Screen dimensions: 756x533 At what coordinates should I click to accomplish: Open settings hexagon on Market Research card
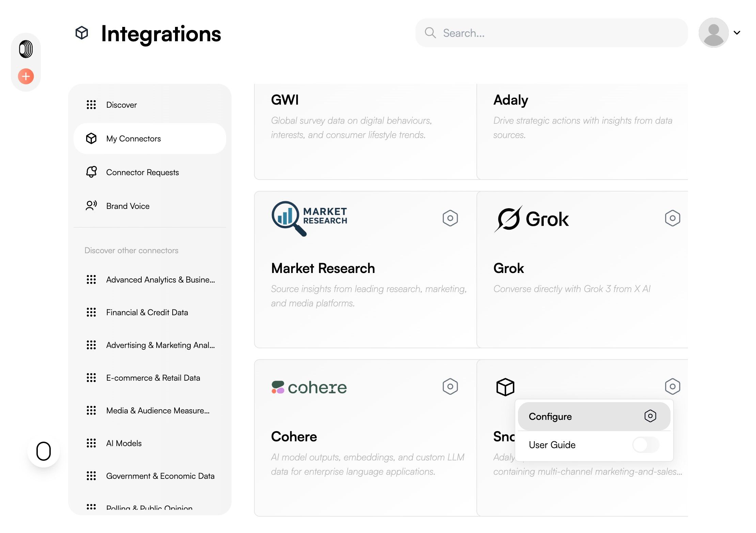click(x=450, y=218)
